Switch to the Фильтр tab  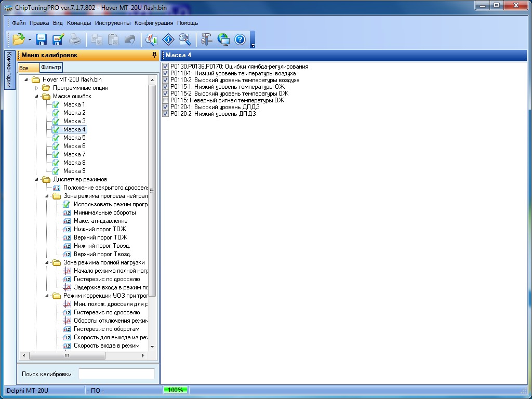point(51,68)
